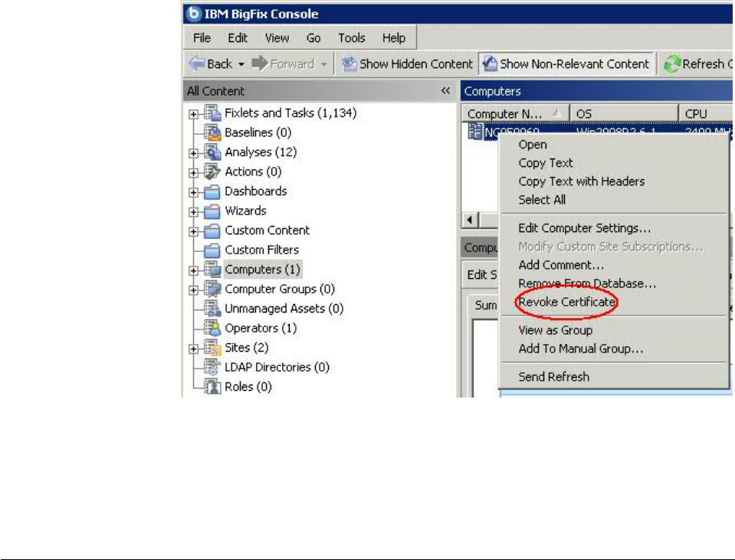Screen dimensions: 735x560
Task: Click the OS column header
Action: pyautogui.click(x=624, y=114)
